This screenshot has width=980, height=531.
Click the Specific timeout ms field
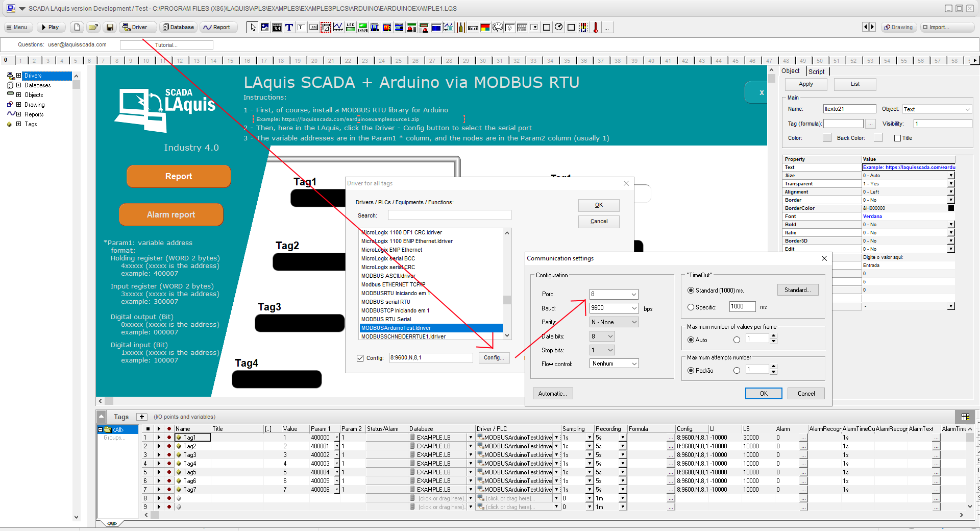(742, 307)
